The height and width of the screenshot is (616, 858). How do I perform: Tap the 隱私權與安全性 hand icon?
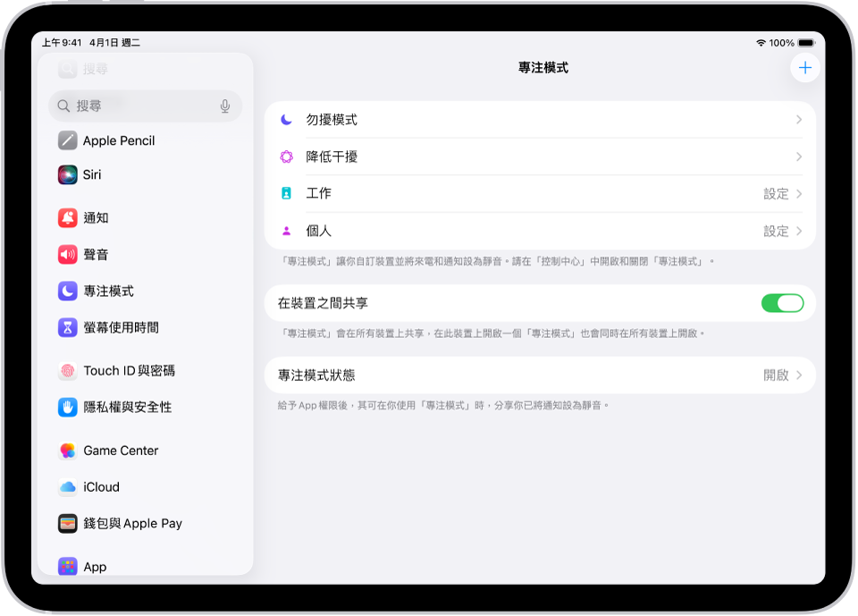tap(67, 408)
